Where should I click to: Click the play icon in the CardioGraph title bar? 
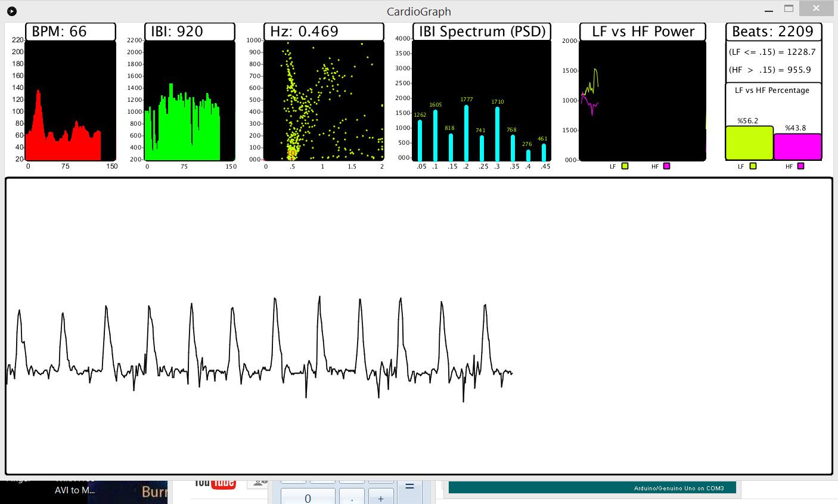click(11, 11)
